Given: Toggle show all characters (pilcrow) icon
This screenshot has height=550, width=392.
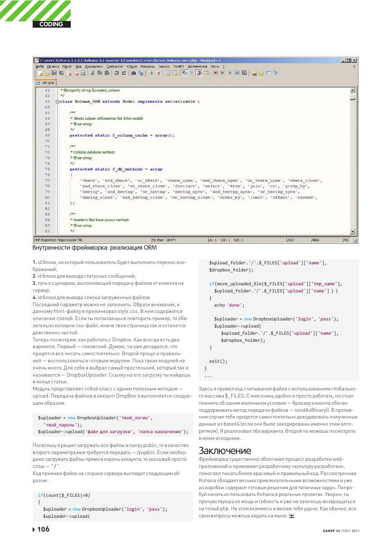Looking at the screenshot, I should 192,73.
